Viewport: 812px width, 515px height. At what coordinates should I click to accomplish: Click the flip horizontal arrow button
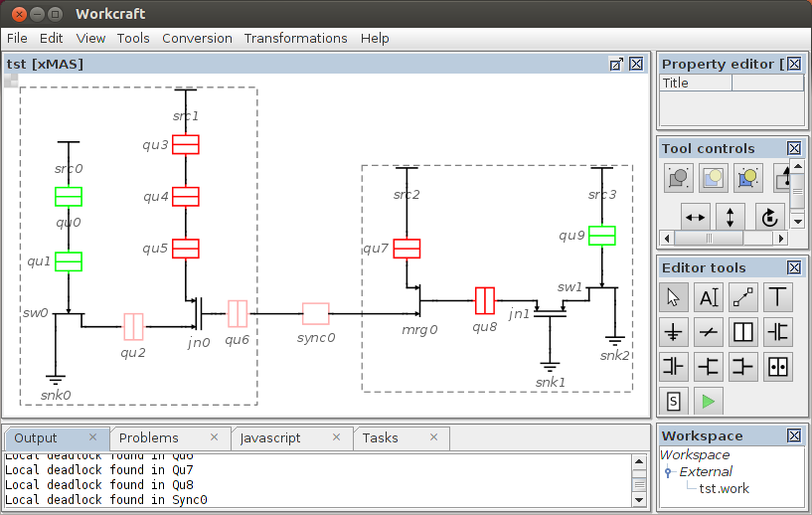[696, 217]
